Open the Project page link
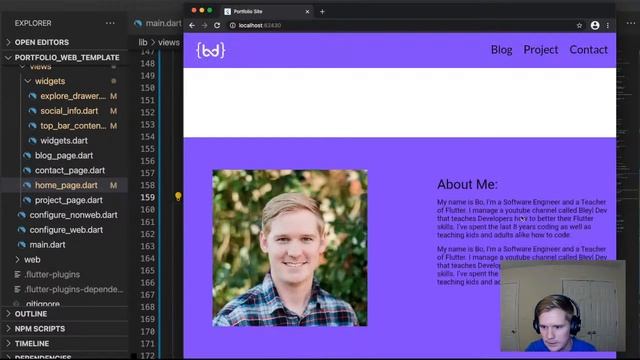Viewport: 640px width, 360px height. (x=540, y=50)
